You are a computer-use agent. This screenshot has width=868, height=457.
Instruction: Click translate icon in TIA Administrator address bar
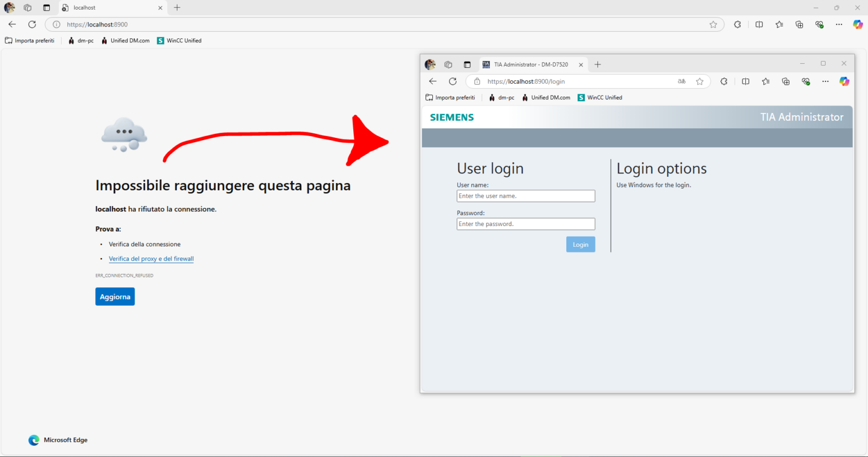(682, 81)
